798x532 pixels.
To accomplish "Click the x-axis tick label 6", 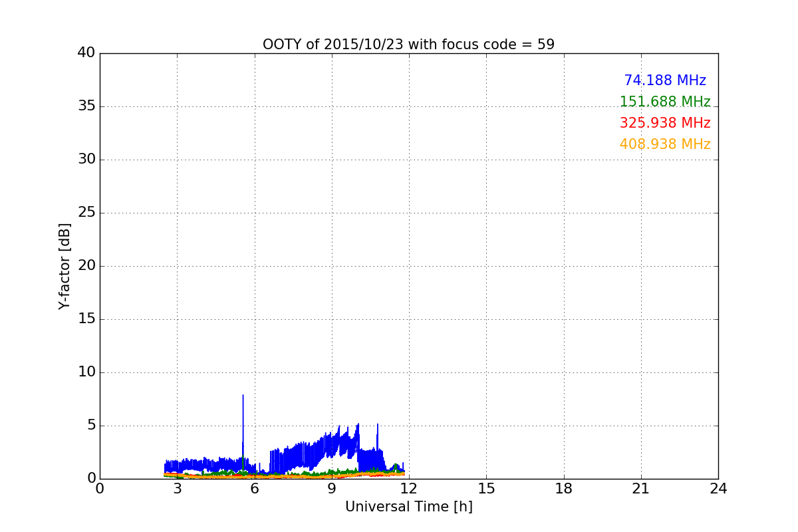I will 254,489.
